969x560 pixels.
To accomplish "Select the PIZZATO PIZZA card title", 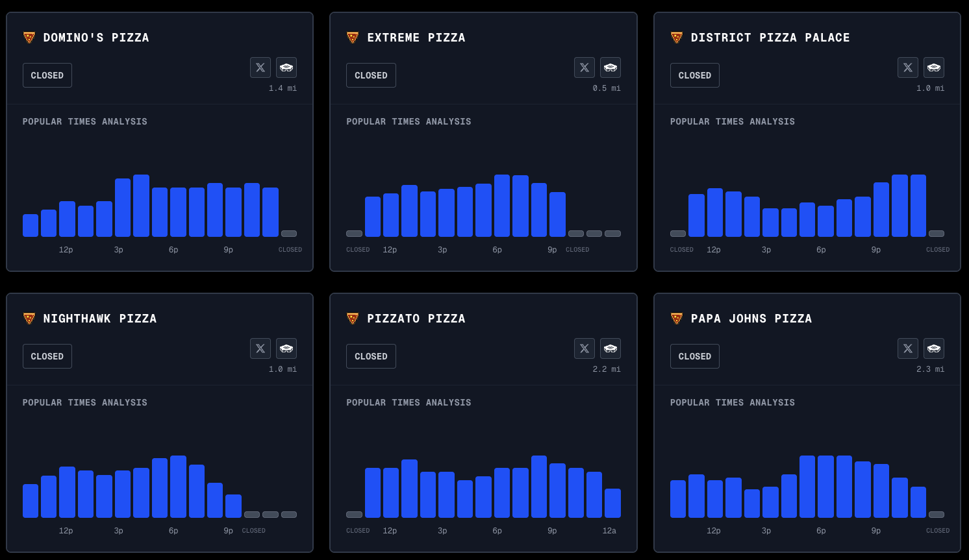I will click(x=416, y=319).
